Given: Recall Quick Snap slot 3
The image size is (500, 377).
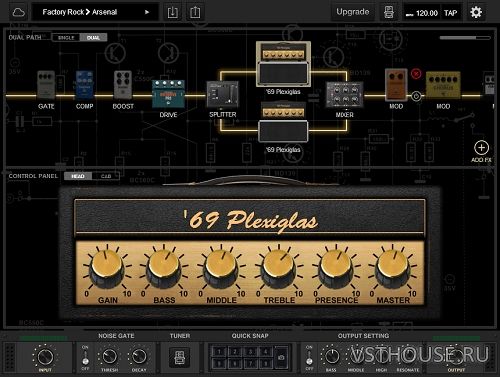Looking at the screenshot, I should (250, 351).
